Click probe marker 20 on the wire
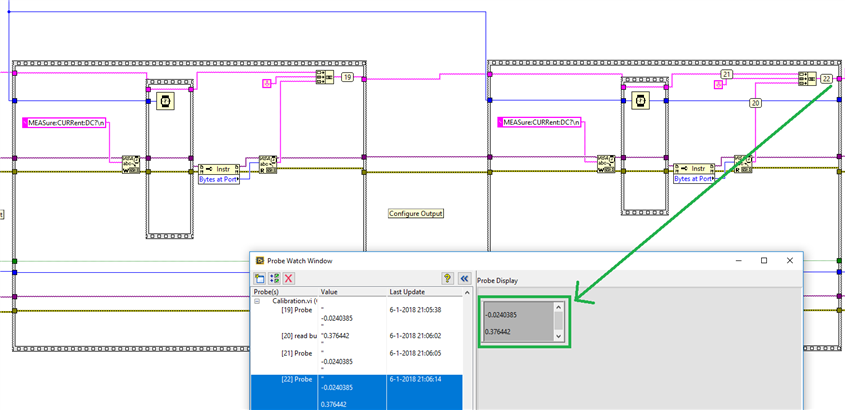 (x=756, y=102)
